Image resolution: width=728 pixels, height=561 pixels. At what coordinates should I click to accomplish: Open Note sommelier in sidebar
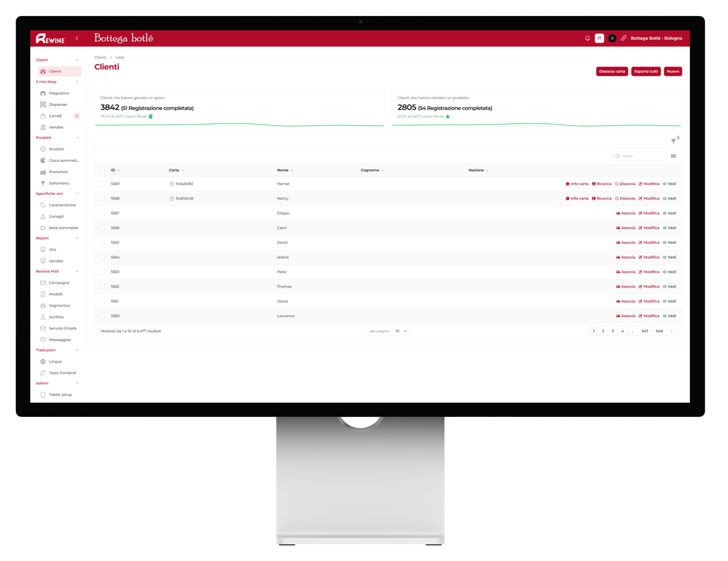59,228
